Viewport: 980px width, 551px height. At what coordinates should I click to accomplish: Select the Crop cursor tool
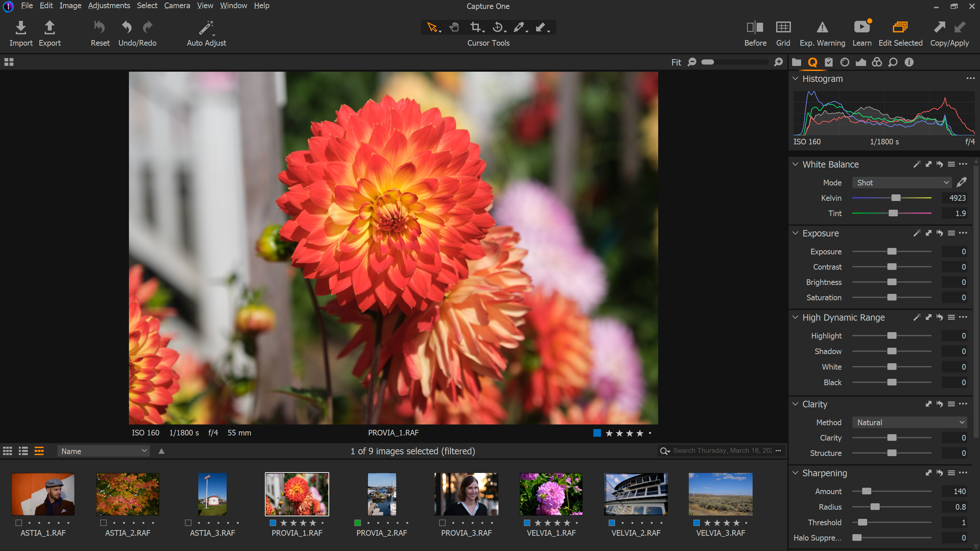click(475, 27)
